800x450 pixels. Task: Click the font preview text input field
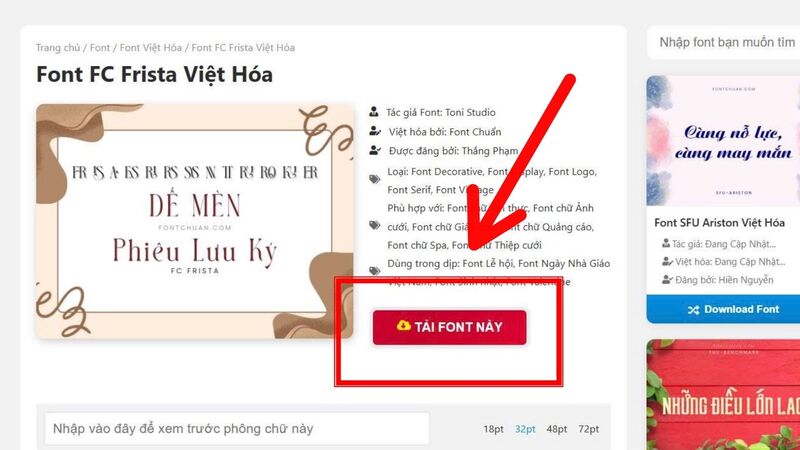237,429
